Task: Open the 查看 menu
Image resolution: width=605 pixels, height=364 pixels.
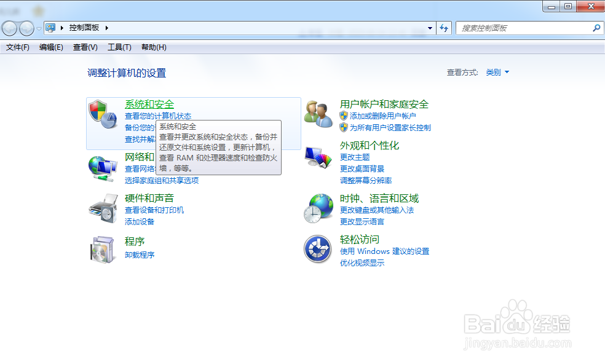Action: click(85, 47)
